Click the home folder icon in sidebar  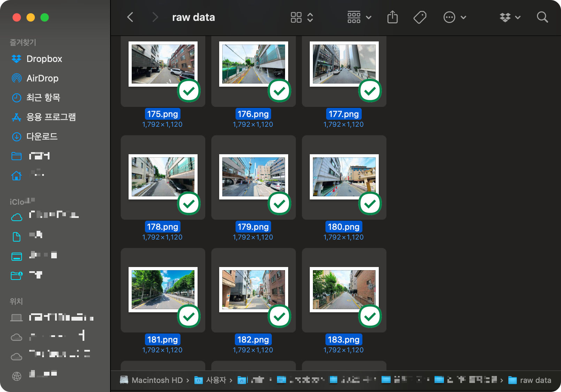[16, 175]
